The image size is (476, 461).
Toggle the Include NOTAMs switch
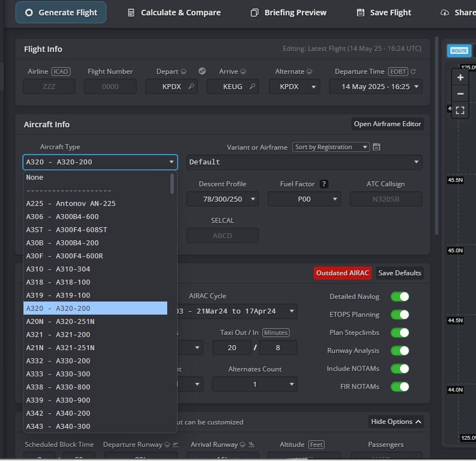(x=400, y=369)
